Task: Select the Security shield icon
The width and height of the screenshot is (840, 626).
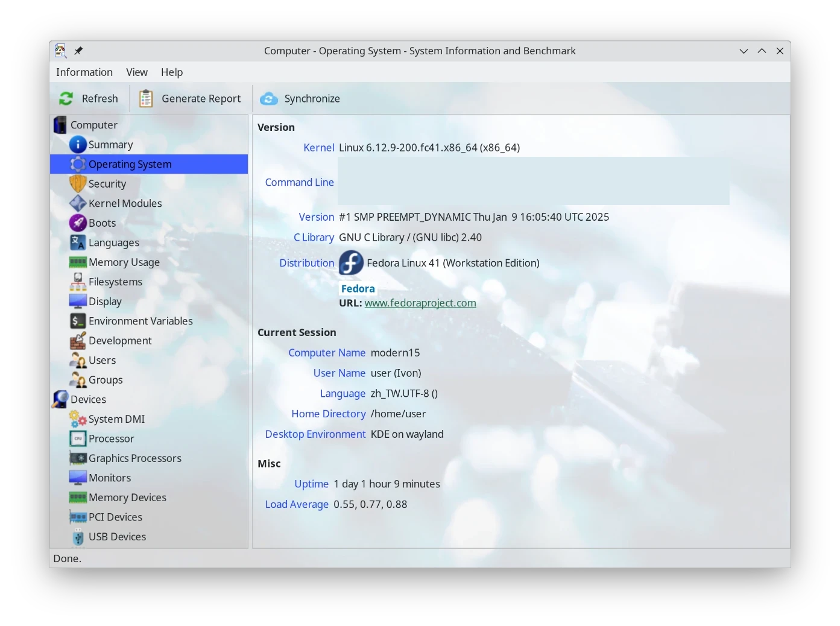Action: click(78, 184)
